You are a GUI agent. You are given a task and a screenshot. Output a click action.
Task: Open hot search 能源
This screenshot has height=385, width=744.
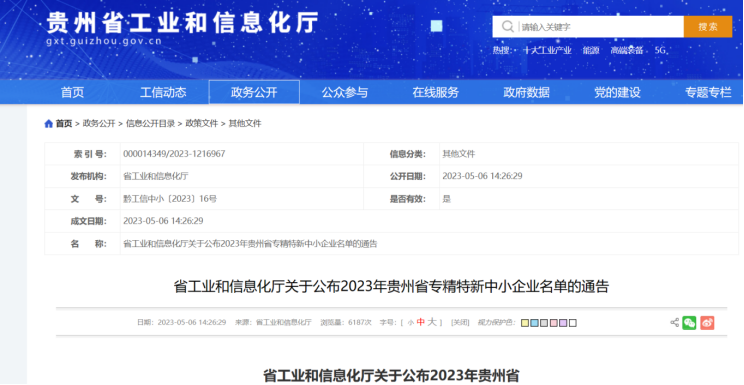pyautogui.click(x=591, y=50)
